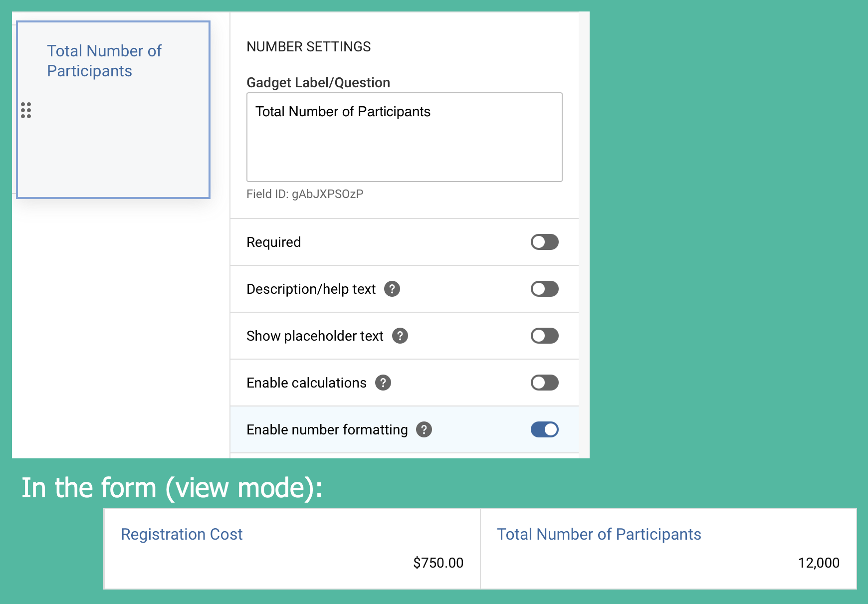Click the Total Number of Participants form label
868x604 pixels.
tap(599, 534)
